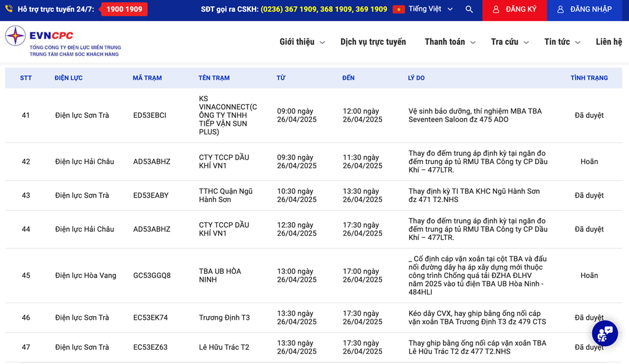The height and width of the screenshot is (364, 629).
Task: Click reason text Kéo dây CVX
Action: (477, 317)
